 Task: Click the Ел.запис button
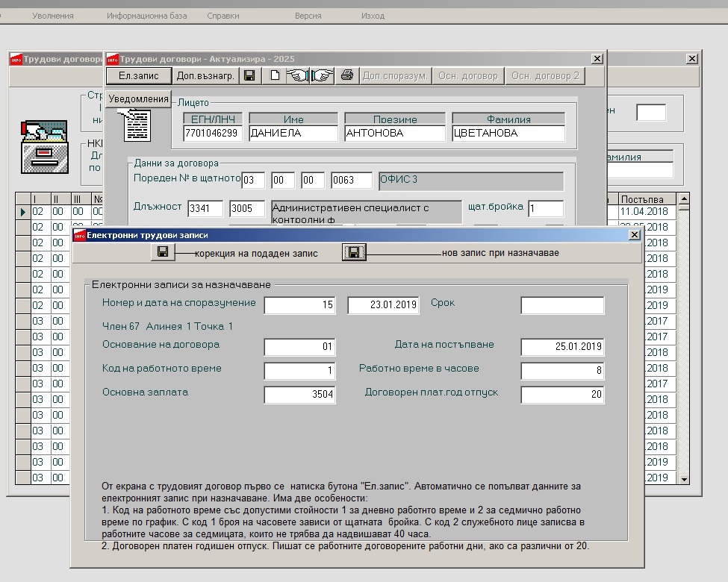tap(138, 75)
